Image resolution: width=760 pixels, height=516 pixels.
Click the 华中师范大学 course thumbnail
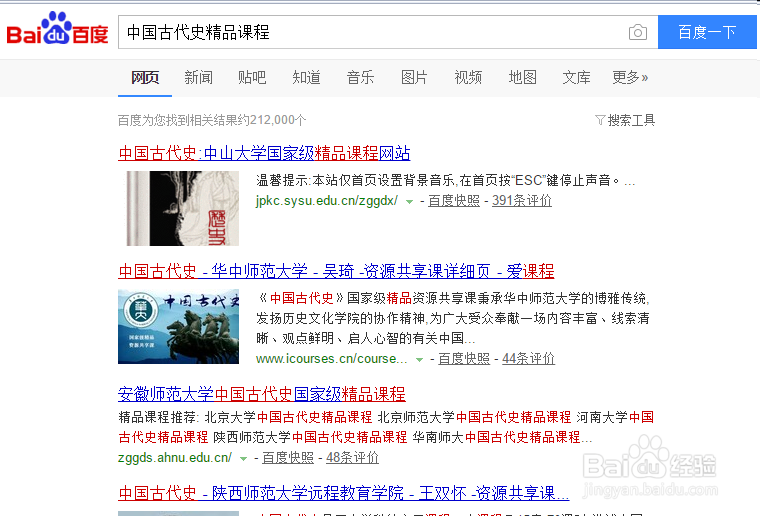[x=178, y=327]
